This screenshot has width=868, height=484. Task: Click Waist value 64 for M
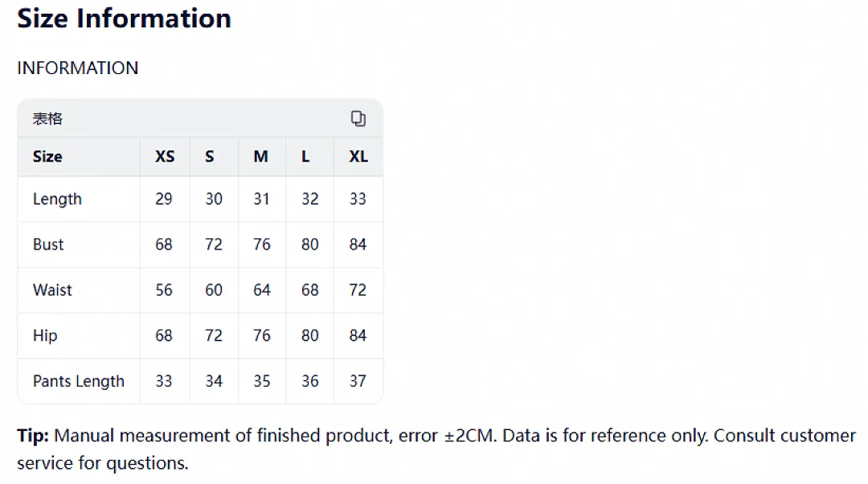point(262,289)
